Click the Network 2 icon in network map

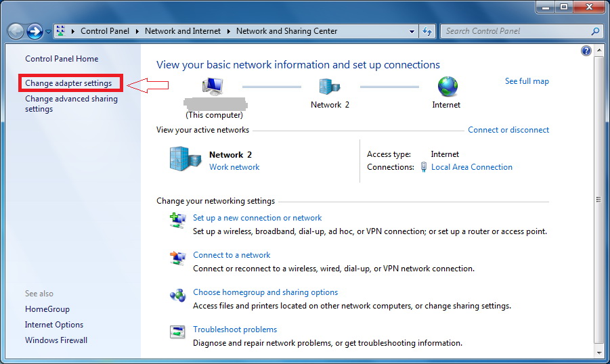[x=330, y=87]
